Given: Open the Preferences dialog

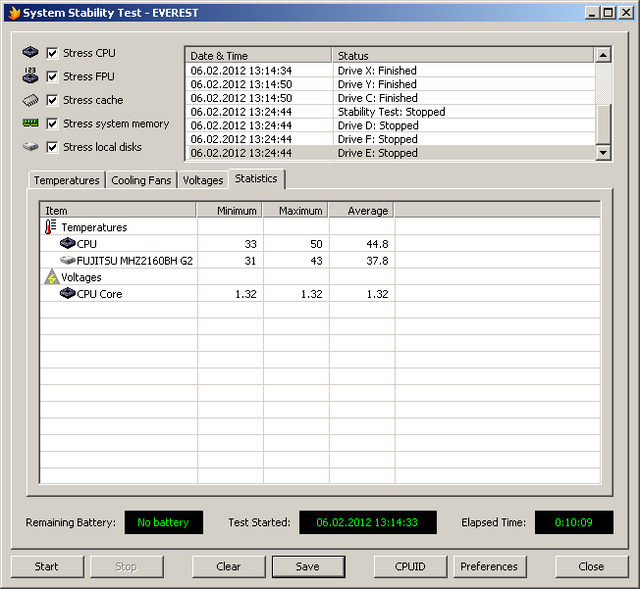Looking at the screenshot, I should coord(489,566).
